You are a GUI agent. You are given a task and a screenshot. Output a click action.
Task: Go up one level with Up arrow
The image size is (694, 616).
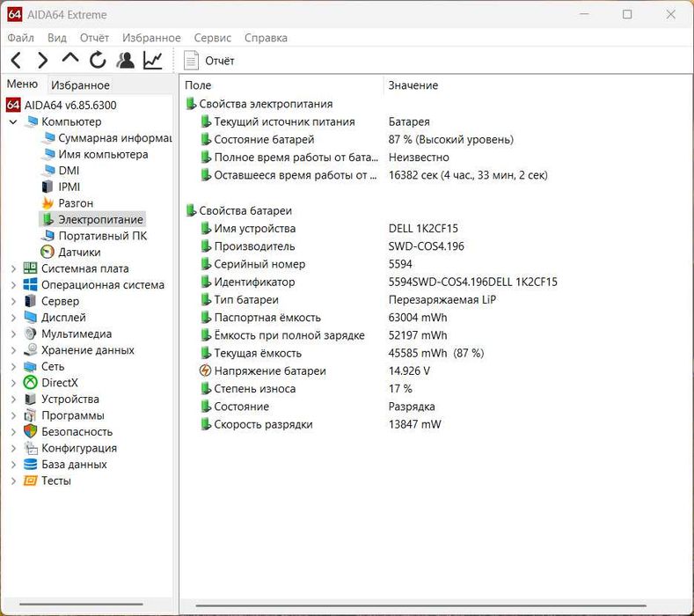[x=70, y=58]
